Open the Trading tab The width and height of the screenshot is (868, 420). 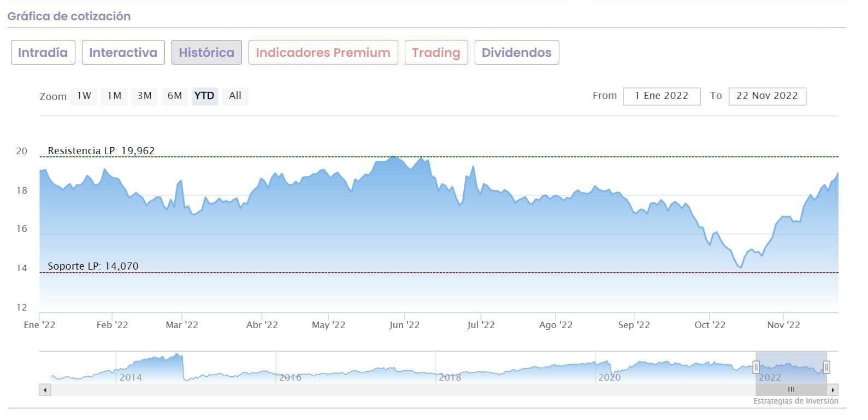(x=436, y=52)
